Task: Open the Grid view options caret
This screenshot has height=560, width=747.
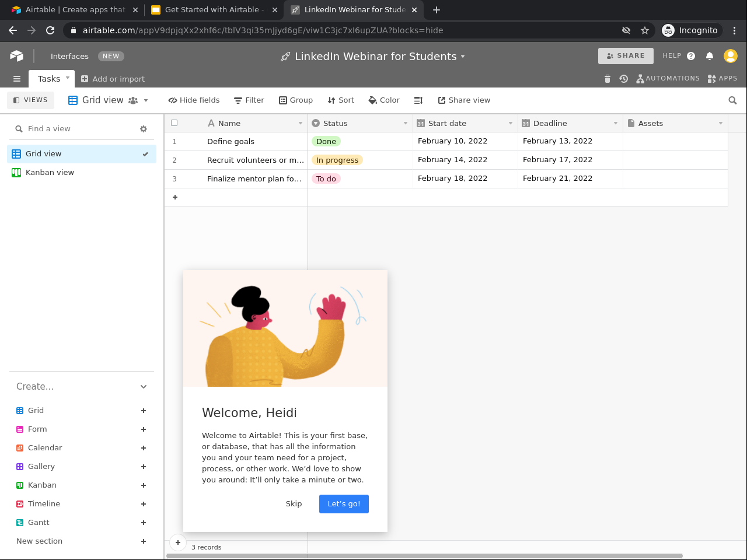Action: coord(146,100)
